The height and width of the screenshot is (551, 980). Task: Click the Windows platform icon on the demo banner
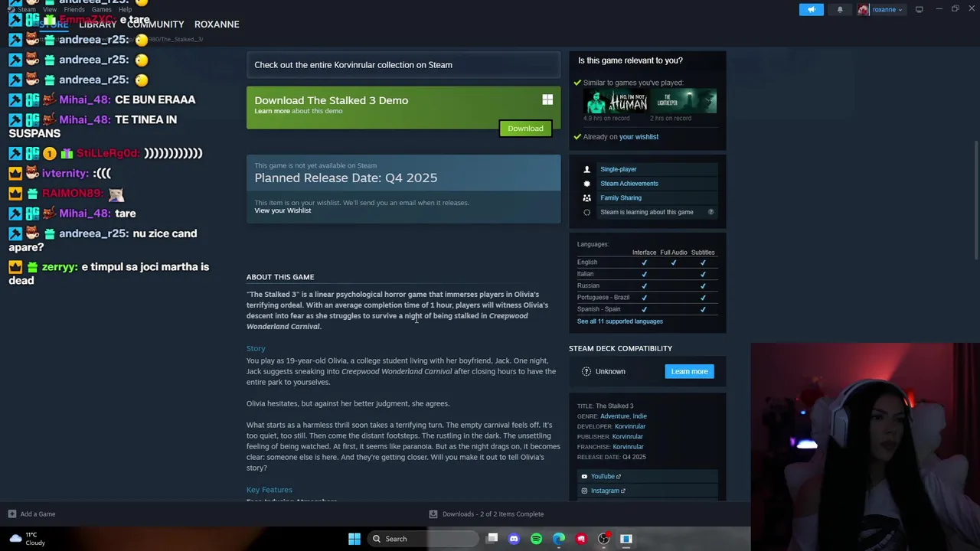[x=547, y=99]
